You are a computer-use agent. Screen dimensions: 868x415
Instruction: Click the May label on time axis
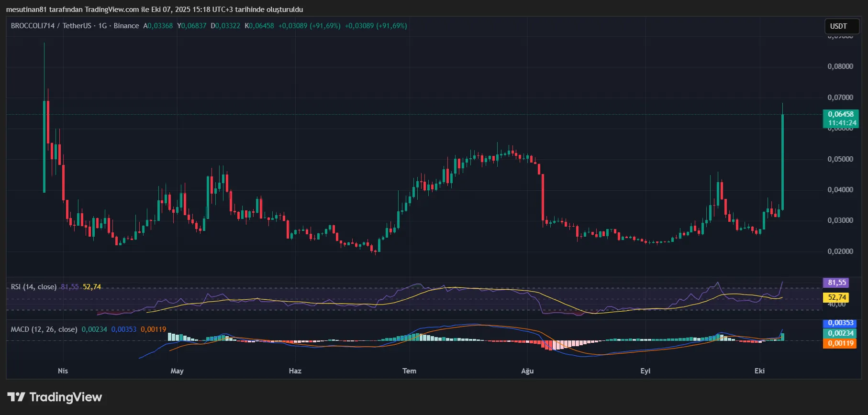[177, 371]
